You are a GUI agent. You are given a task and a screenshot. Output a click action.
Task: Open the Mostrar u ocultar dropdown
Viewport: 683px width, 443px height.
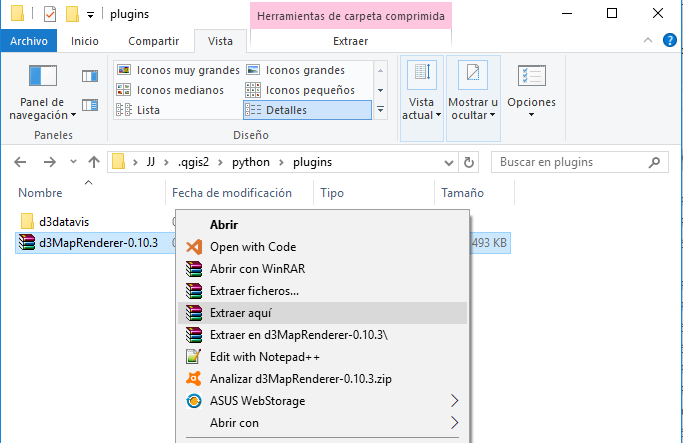[473, 98]
